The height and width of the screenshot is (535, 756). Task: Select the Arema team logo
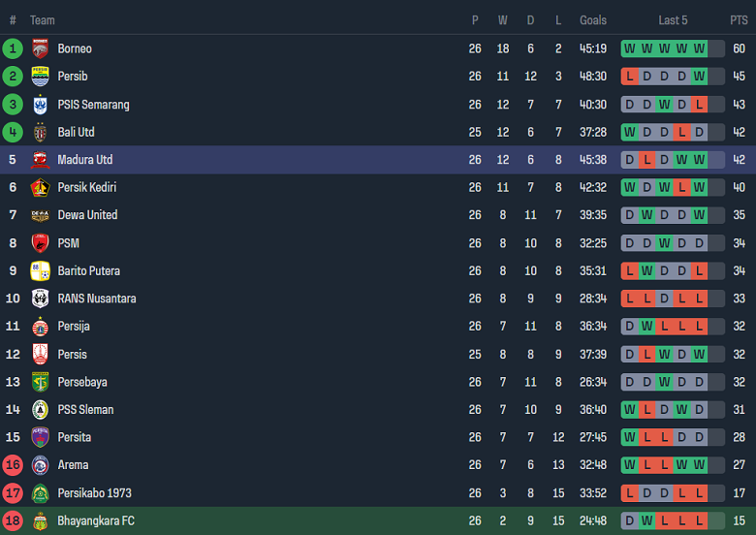[40, 465]
